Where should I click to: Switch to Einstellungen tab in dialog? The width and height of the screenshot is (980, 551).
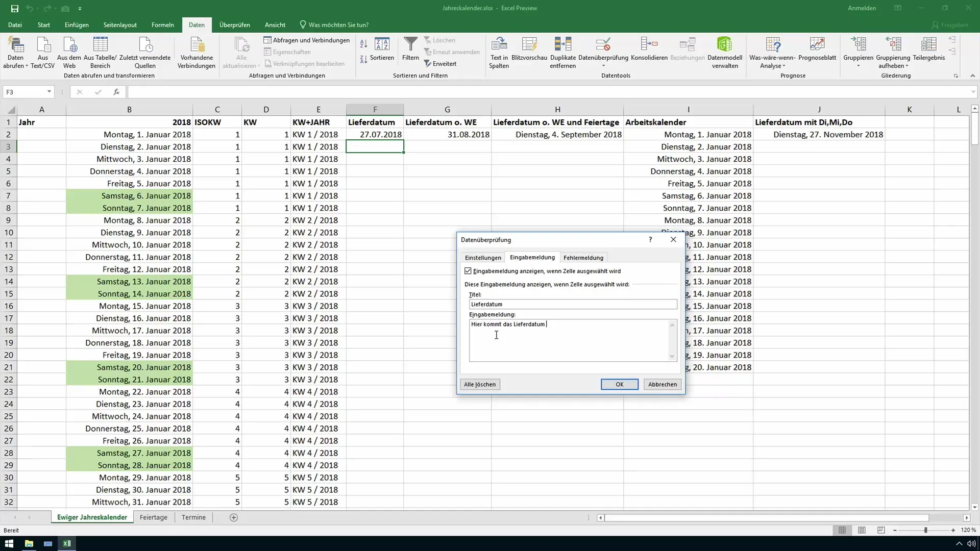tap(483, 258)
